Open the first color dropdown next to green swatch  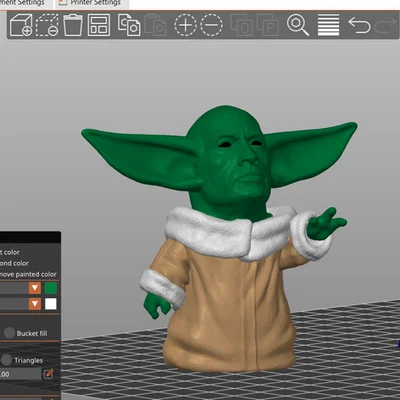tap(35, 288)
